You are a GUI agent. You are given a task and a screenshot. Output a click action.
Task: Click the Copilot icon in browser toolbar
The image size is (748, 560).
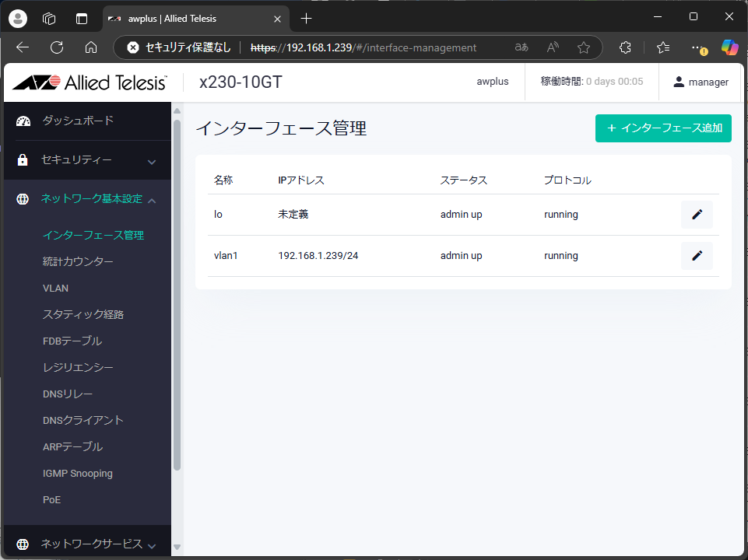coord(729,47)
